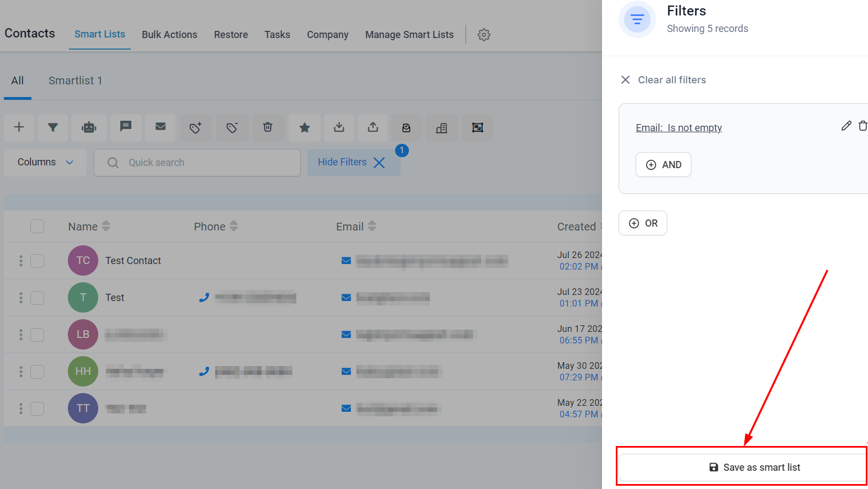This screenshot has height=489, width=868.
Task: Edit the Email filter with pencil icon
Action: [846, 126]
